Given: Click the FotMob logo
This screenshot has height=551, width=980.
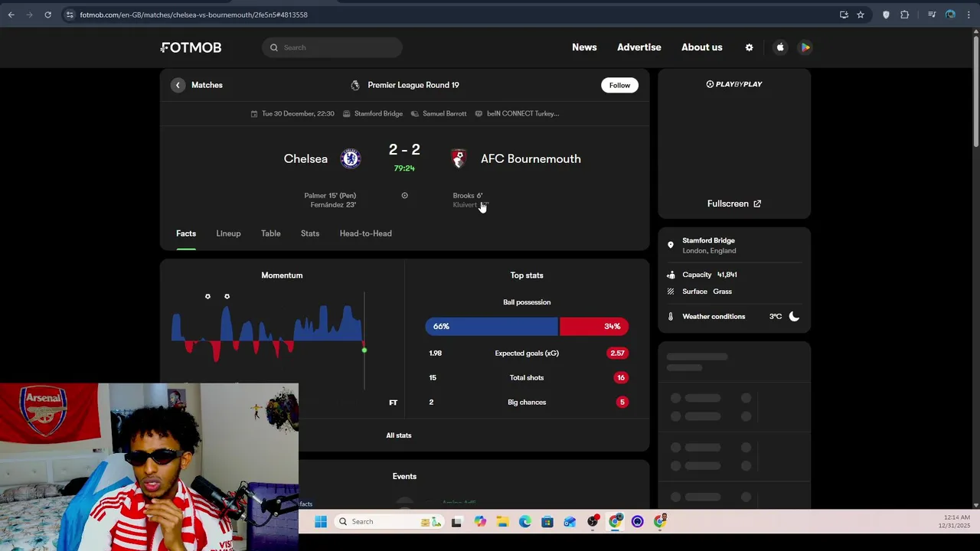Looking at the screenshot, I should pos(191,47).
